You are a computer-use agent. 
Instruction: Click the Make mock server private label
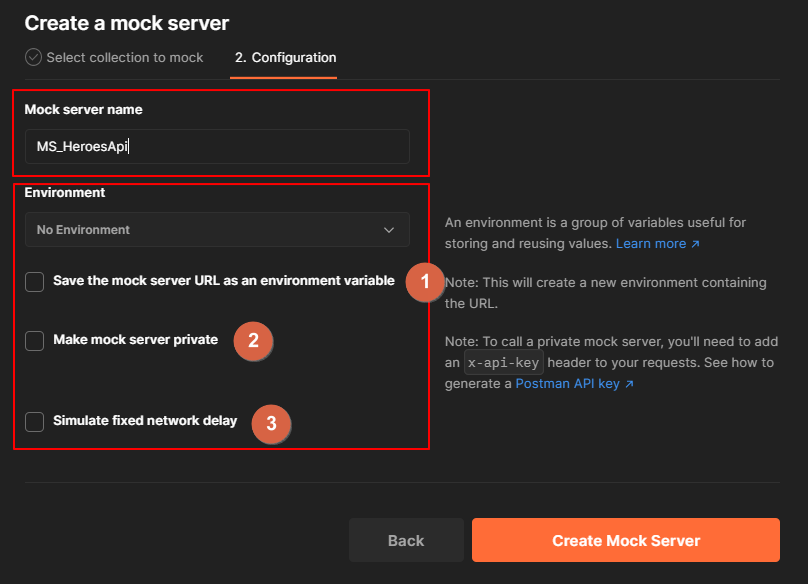point(136,340)
